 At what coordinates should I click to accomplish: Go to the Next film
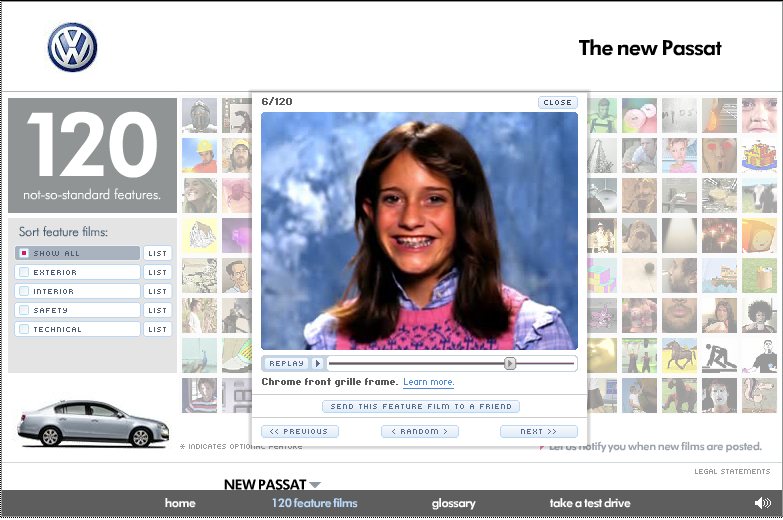539,431
